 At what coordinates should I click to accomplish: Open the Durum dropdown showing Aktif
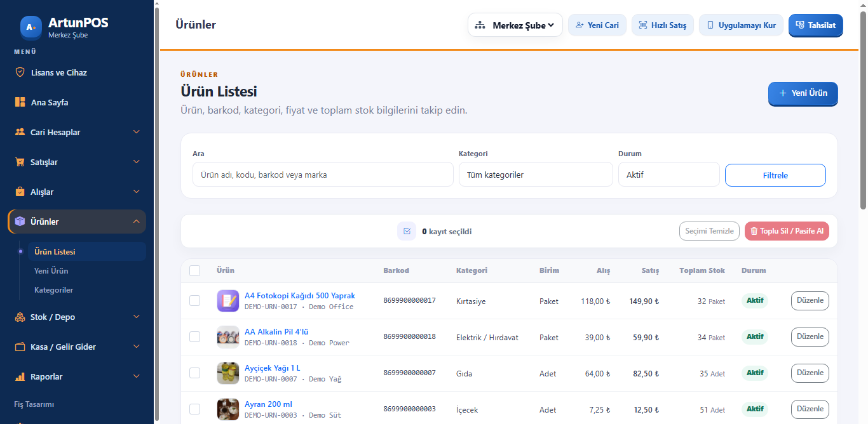coord(669,175)
